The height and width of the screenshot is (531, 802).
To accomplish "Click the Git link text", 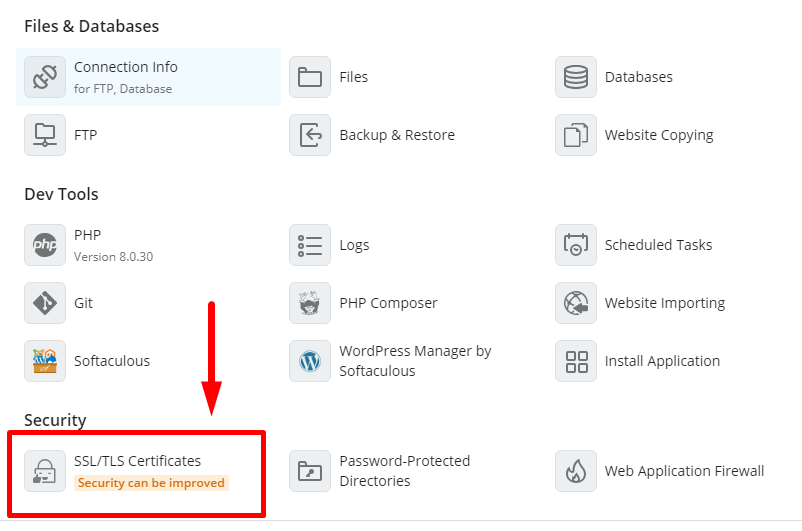I will pyautogui.click(x=83, y=303).
